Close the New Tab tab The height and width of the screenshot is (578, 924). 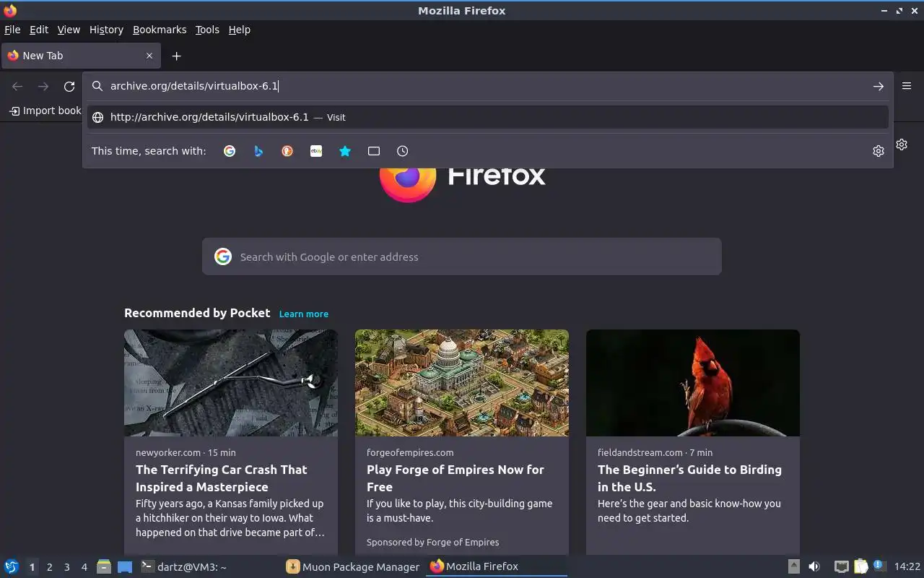[149, 56]
